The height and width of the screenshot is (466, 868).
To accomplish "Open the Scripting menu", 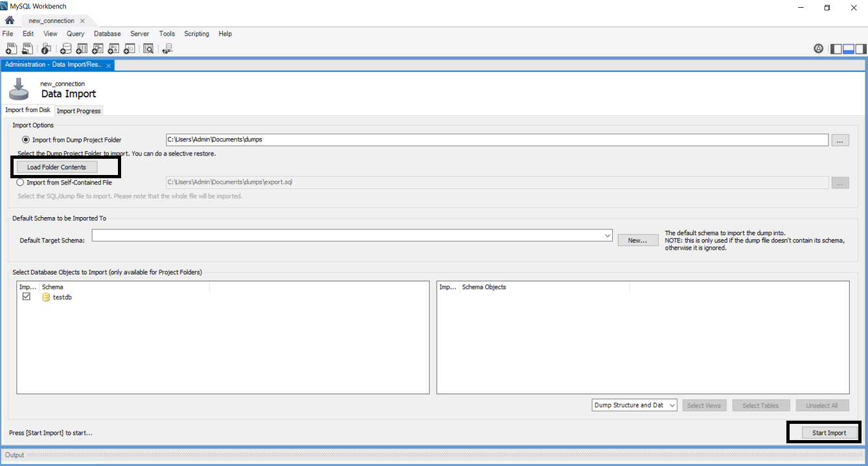I will coord(196,34).
